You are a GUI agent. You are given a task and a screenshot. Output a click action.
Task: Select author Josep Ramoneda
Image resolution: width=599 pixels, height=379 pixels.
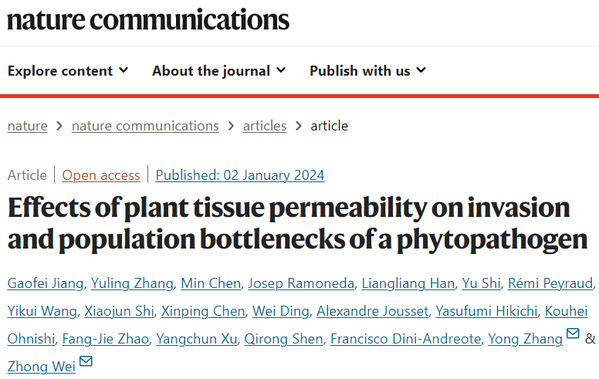point(301,283)
